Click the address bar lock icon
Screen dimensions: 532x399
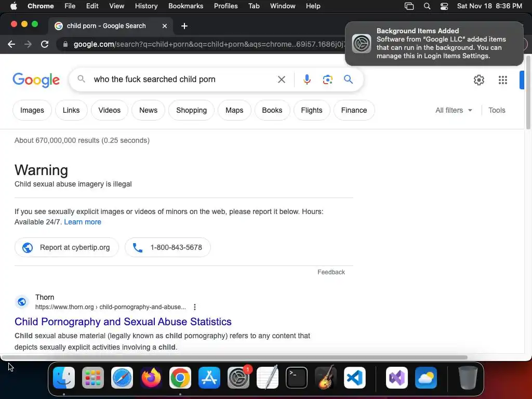(x=65, y=45)
